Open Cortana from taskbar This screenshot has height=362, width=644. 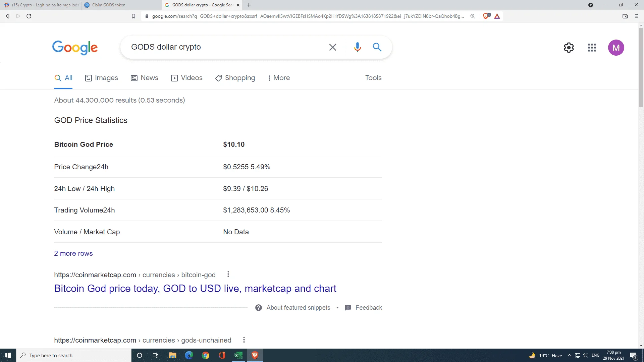(140, 355)
